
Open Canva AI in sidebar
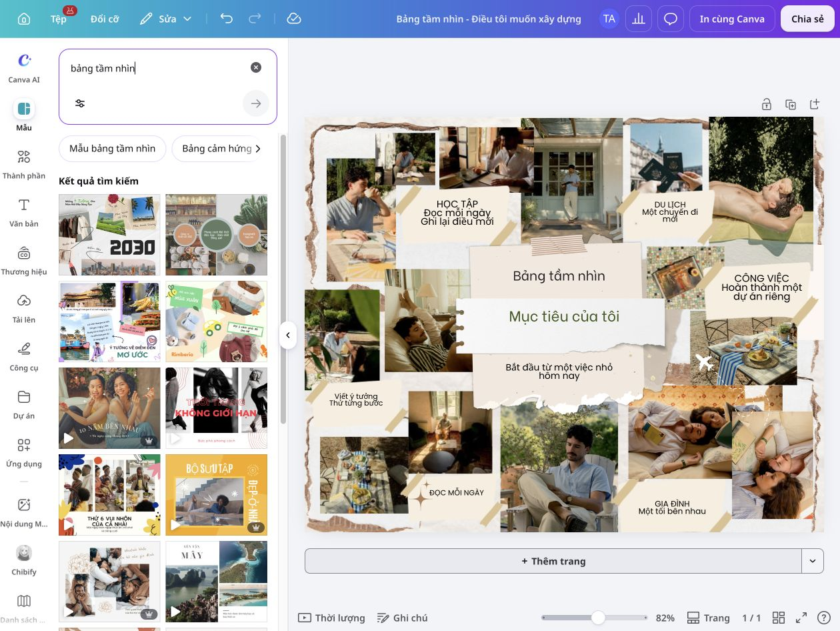[24, 68]
